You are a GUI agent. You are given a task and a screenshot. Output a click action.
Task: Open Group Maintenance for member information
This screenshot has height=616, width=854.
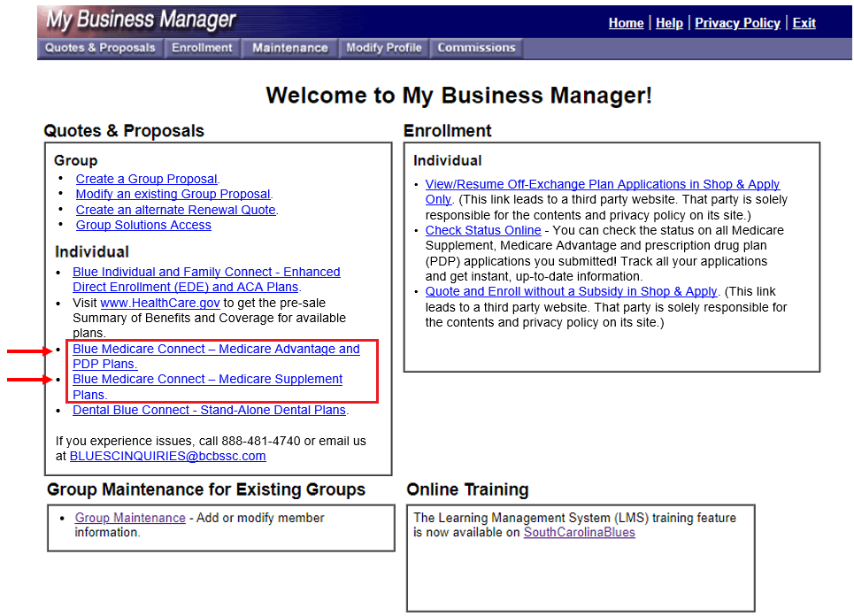tap(129, 518)
